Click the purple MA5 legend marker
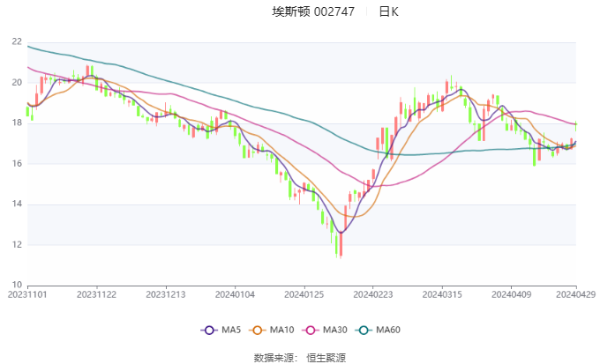This screenshot has height=364, width=600. click(209, 330)
